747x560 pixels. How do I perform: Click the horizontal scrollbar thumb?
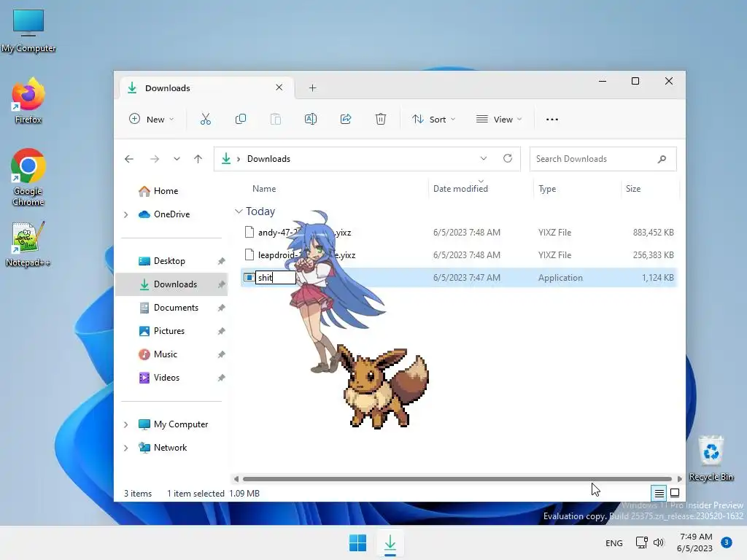point(457,478)
